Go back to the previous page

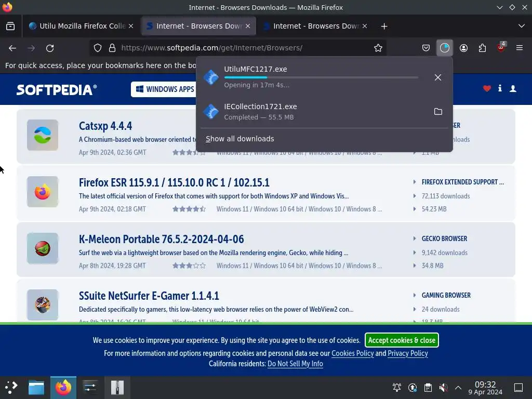[x=12, y=48]
